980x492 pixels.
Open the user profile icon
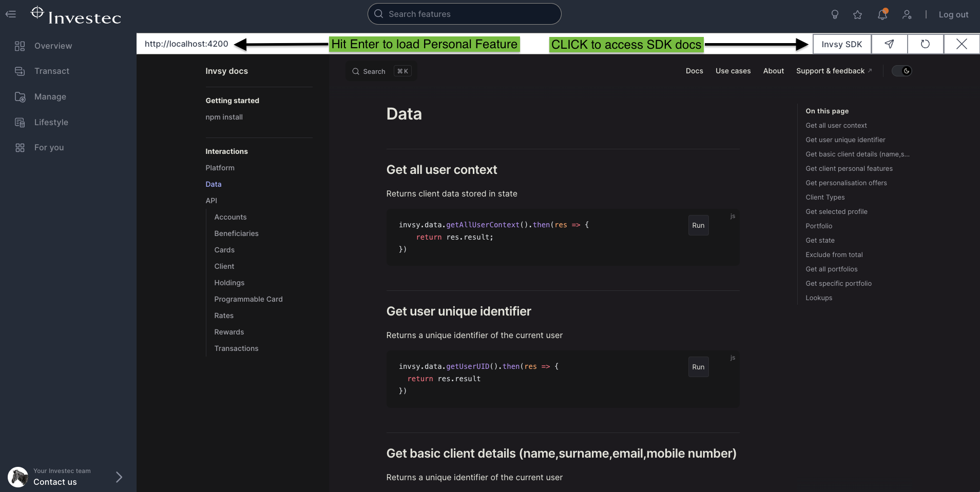[x=907, y=14]
